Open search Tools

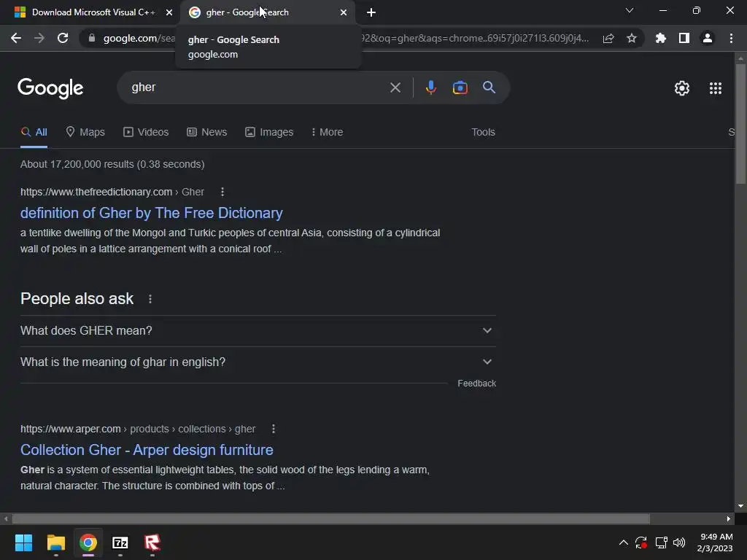[x=483, y=133]
